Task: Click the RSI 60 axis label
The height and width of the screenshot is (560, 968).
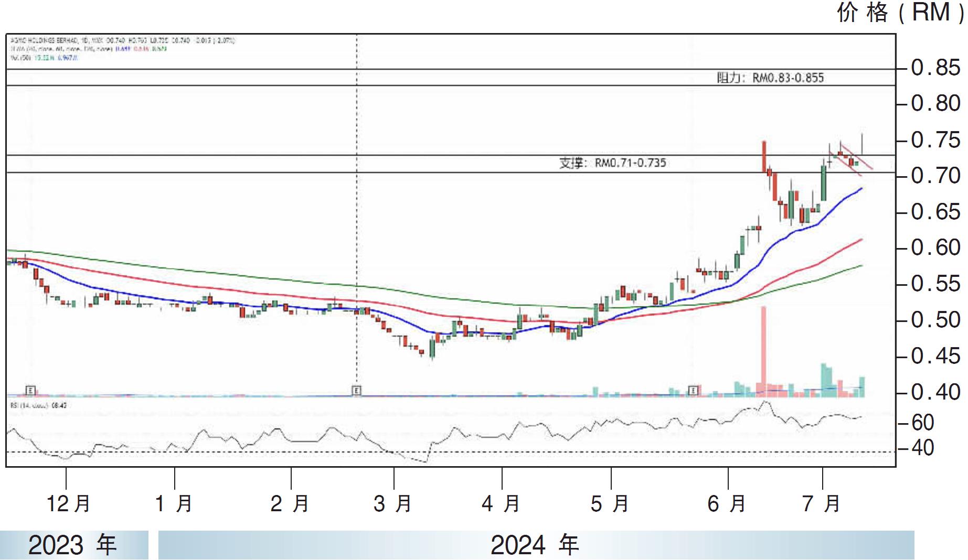Action: [x=922, y=423]
